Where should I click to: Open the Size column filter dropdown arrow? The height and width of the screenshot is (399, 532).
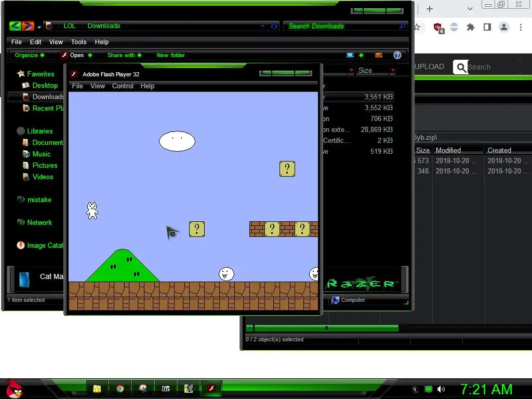pos(393,70)
